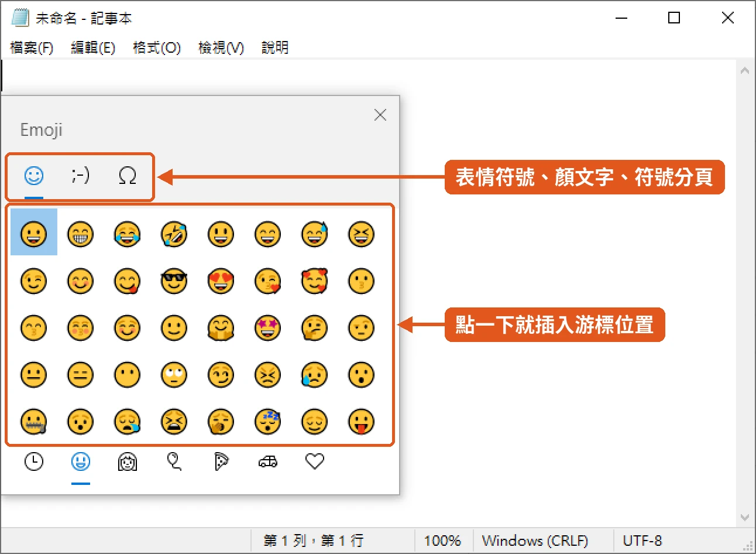Click the UTF-8 encoding status text
Screen dimensions: 756x554
click(642, 541)
